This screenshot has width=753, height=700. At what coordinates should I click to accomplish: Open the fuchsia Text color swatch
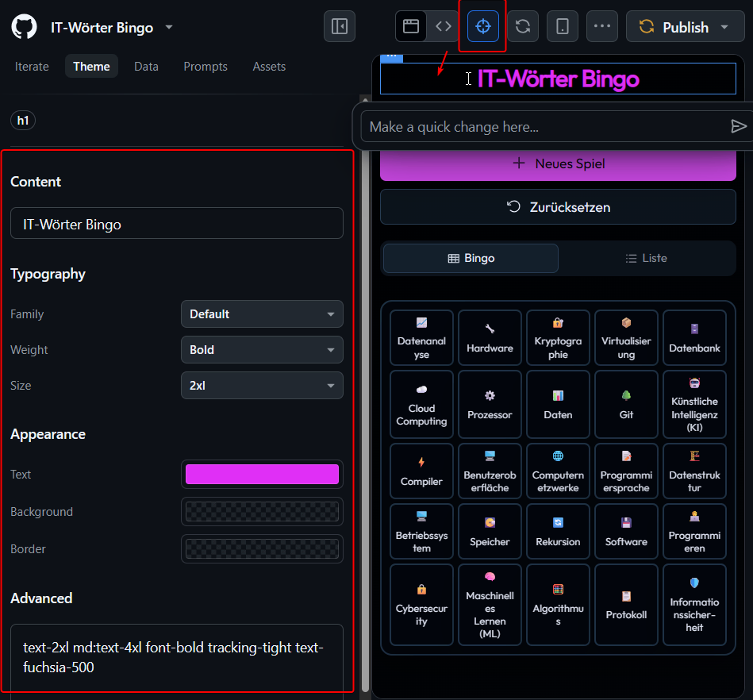[262, 475]
